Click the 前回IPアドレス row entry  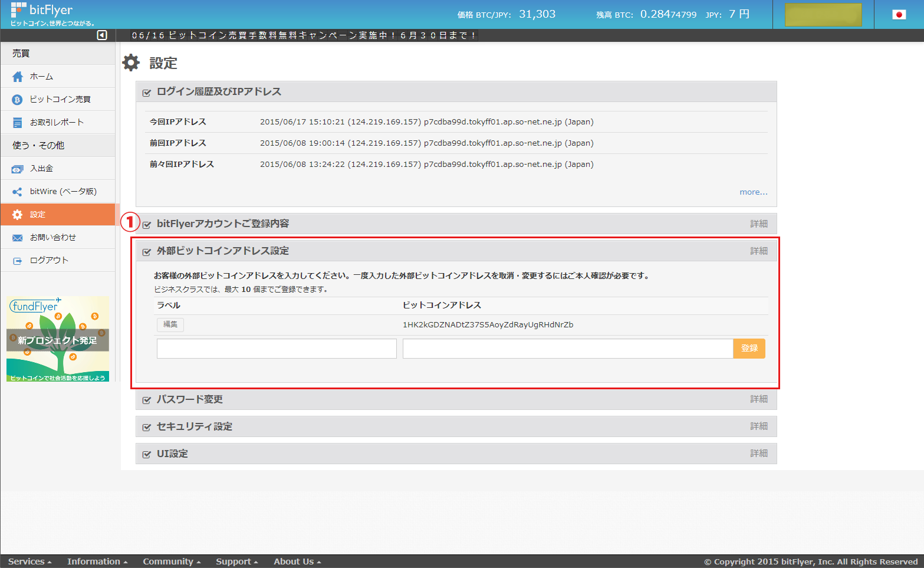coord(456,143)
